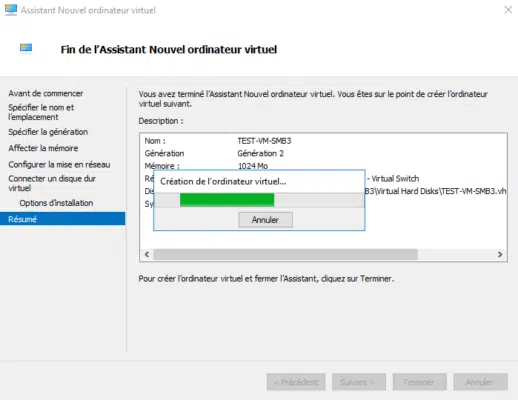Cancel the virtual machine creation progress dialog

265,220
